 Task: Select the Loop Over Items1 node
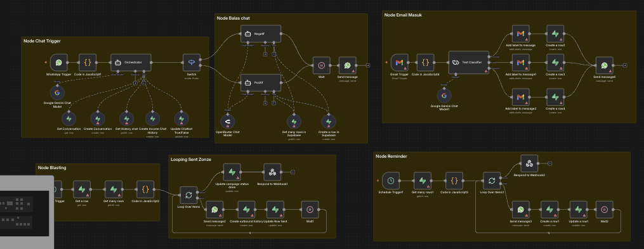tap(492, 181)
